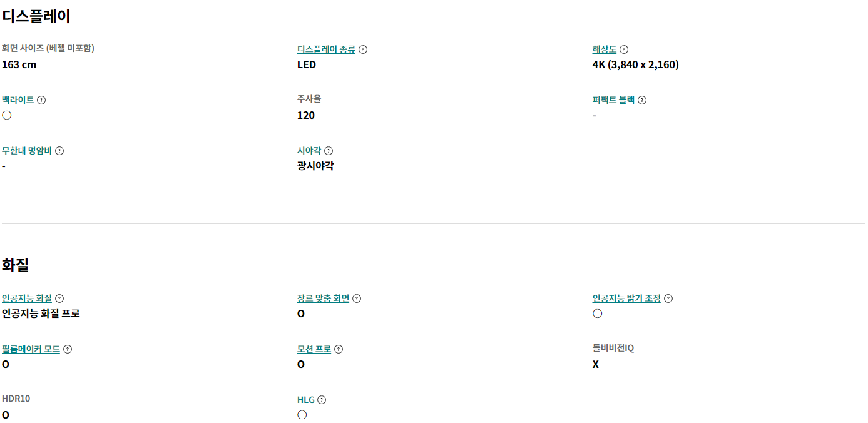Click the 퍼펙트 블랙 link text
Image resolution: width=868 pixels, height=423 pixels.
[x=613, y=100]
